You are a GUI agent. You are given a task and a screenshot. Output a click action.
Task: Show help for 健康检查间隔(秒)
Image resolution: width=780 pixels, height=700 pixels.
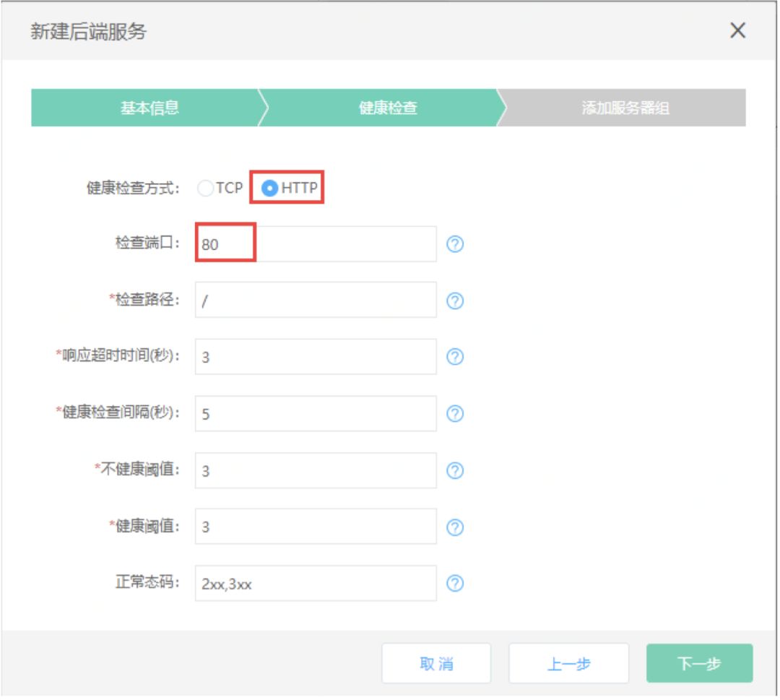455,413
